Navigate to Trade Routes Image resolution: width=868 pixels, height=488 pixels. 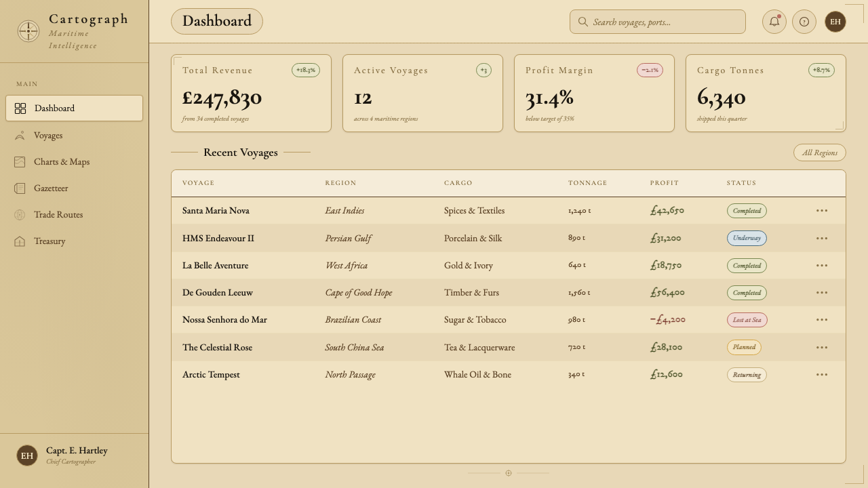[74, 215]
